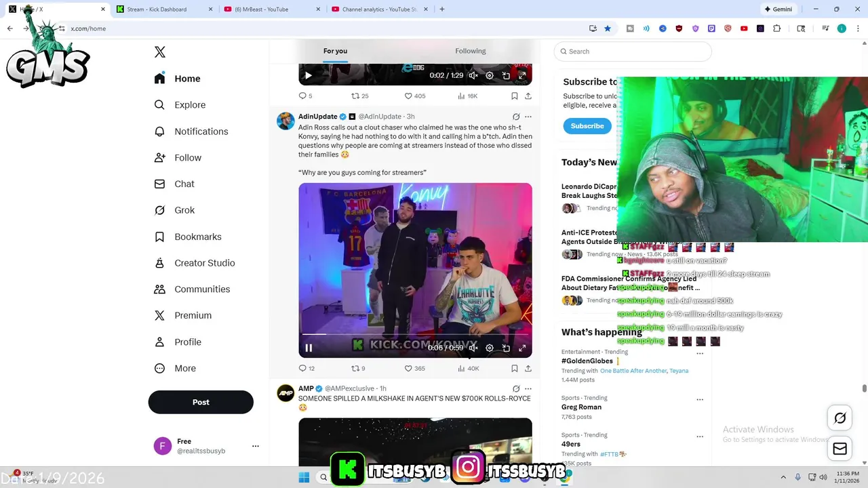This screenshot has height=488, width=868.
Task: Open more options on AMP post
Action: [x=528, y=389]
